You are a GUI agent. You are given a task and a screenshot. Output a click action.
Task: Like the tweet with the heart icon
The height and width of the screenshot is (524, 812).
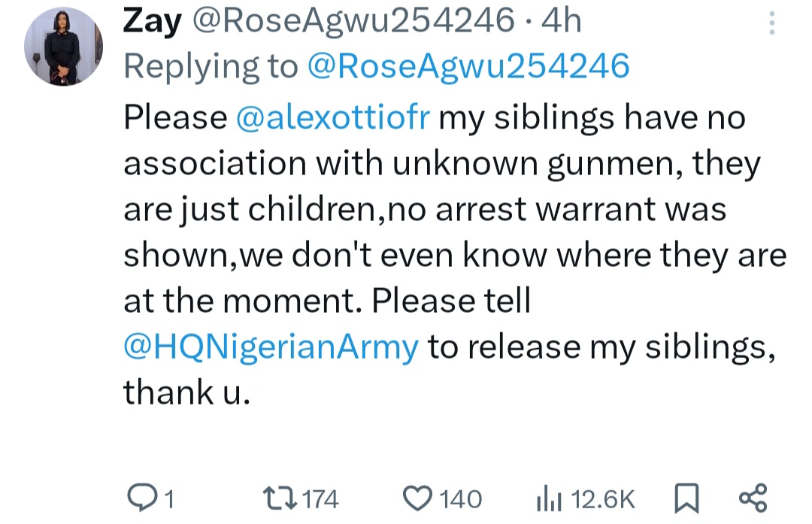417,498
